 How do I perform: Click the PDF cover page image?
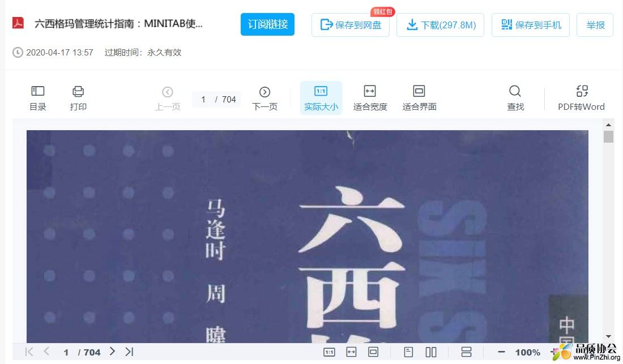[307, 237]
